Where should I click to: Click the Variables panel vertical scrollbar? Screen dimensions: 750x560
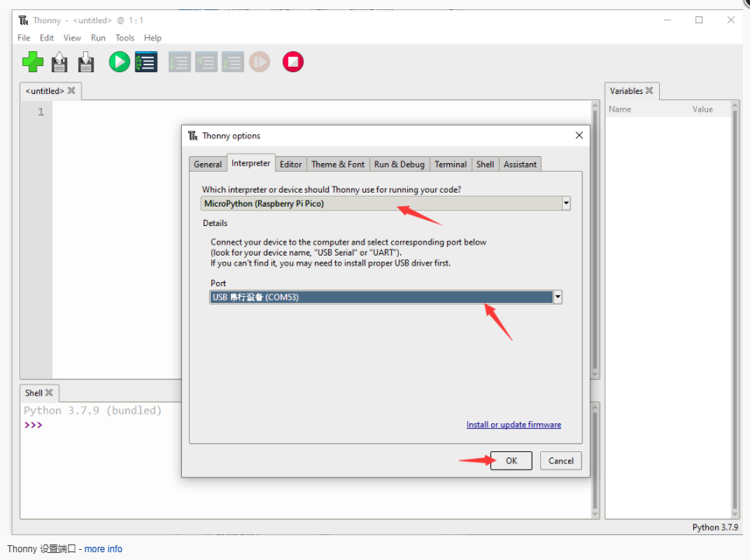(734, 310)
